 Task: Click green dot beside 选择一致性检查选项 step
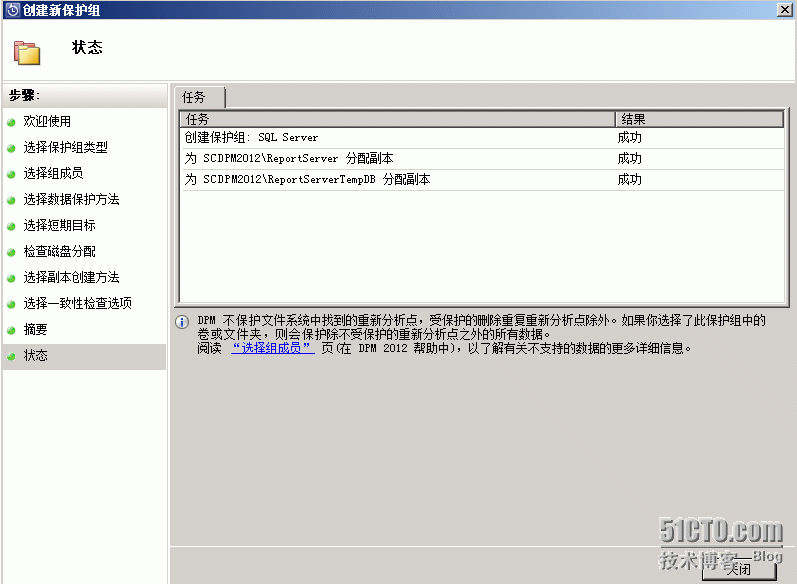coord(11,304)
